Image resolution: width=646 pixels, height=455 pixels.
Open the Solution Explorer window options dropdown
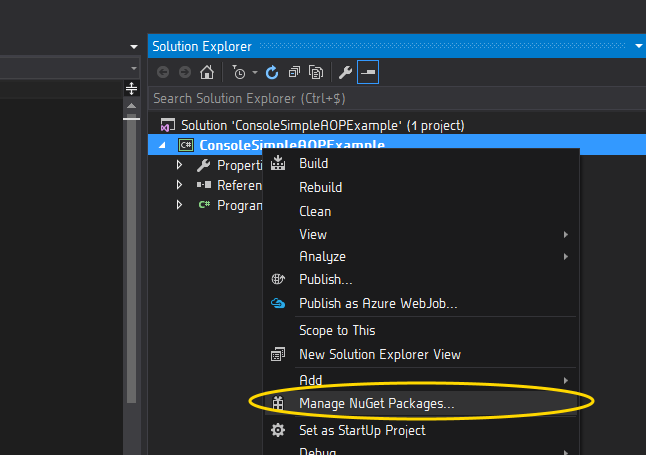pos(639,46)
